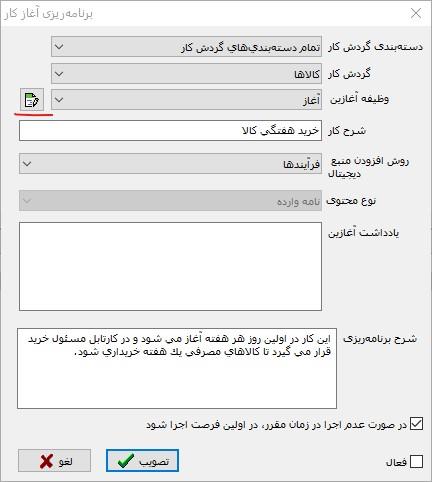Click the chevron arrow of the کالاها dropdown
This screenshot has height=482, width=432.
point(59,73)
